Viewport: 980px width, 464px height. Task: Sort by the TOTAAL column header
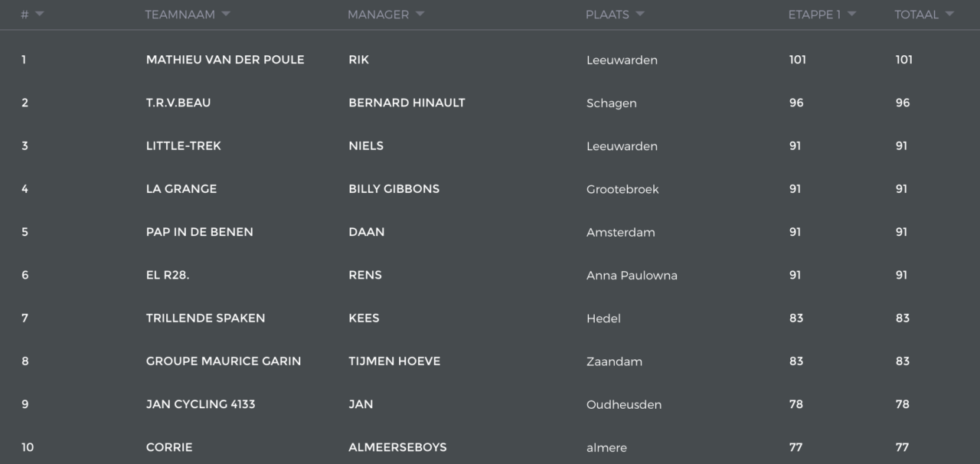click(916, 15)
